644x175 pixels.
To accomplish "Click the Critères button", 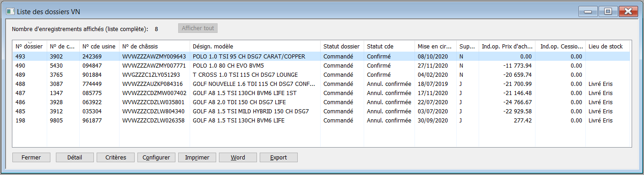I will tap(115, 157).
